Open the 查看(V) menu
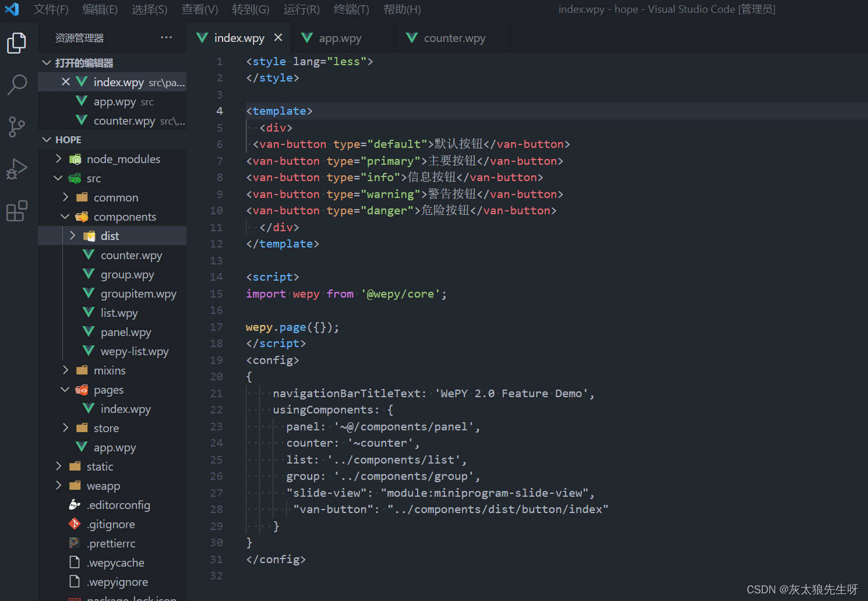868x601 pixels. pos(200,9)
